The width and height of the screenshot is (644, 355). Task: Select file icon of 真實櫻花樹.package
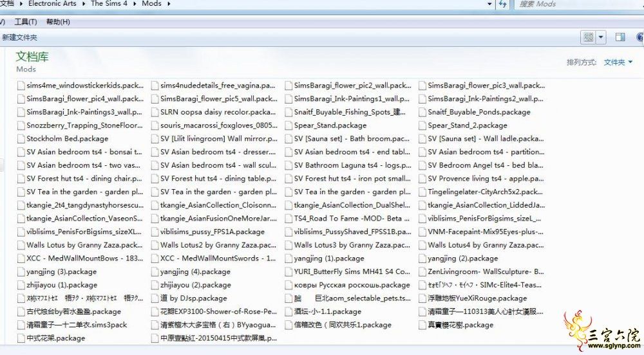pyautogui.click(x=422, y=325)
